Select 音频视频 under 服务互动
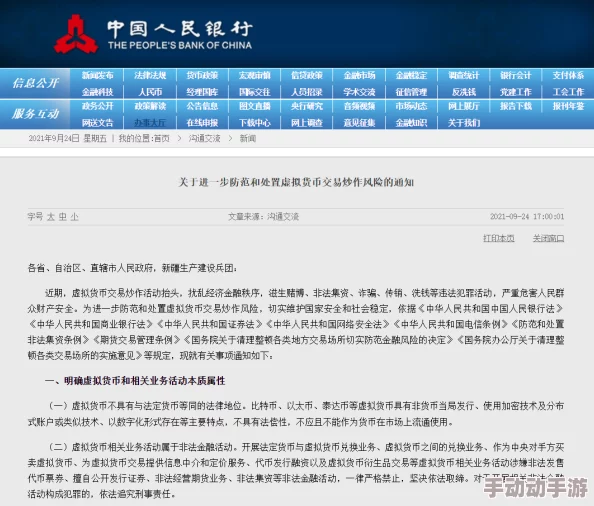The image size is (594, 506). coord(359,106)
